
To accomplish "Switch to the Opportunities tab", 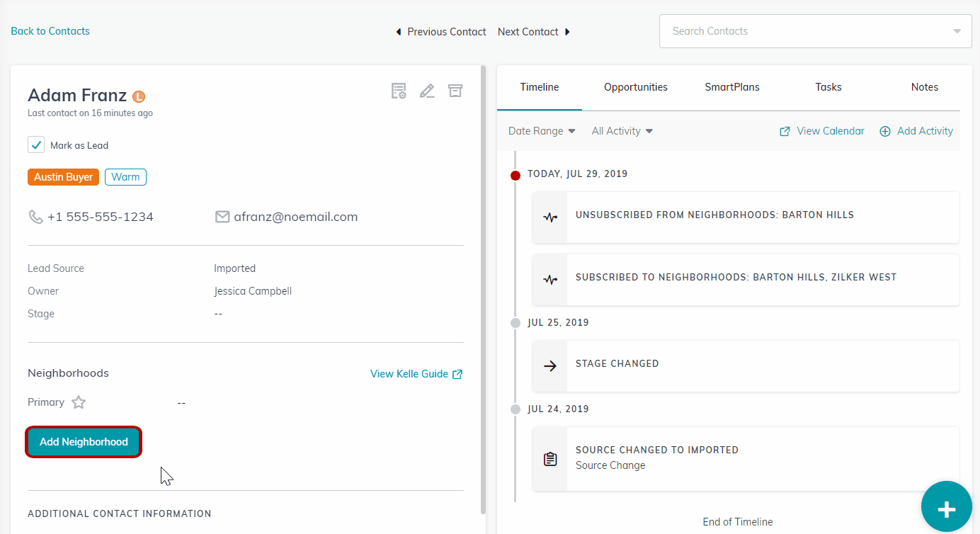I will coord(636,87).
